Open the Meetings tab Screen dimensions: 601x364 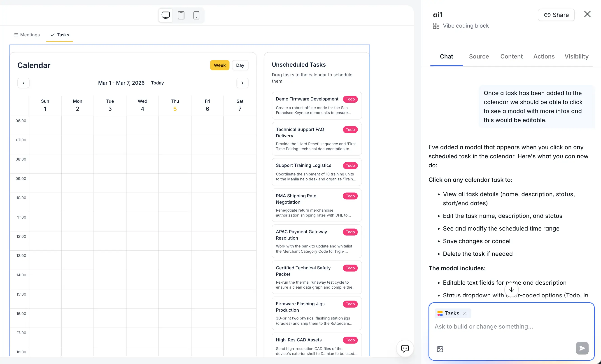(27, 35)
